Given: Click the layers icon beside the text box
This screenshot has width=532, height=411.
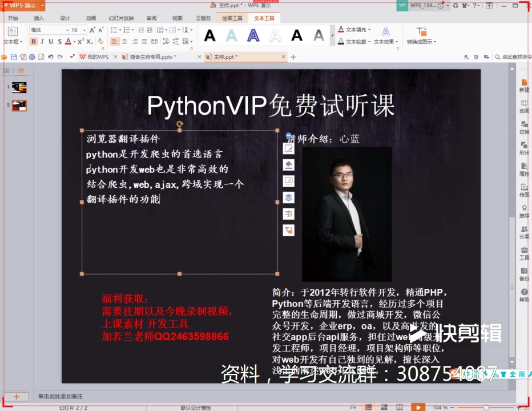Looking at the screenshot, I should (x=288, y=197).
